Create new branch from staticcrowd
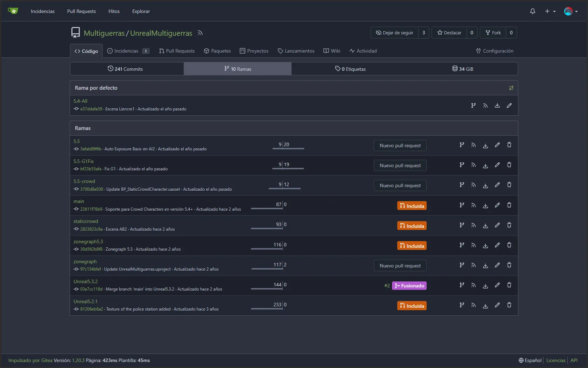 462,225
